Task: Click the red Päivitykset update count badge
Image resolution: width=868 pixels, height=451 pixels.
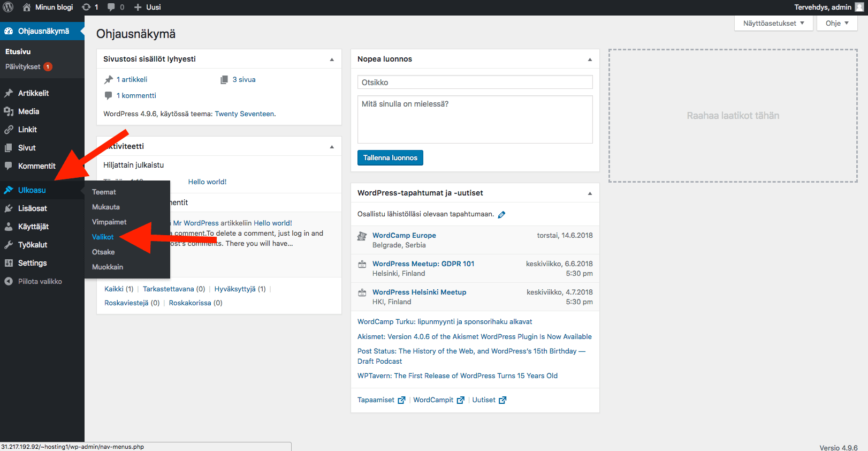Action: tap(48, 67)
